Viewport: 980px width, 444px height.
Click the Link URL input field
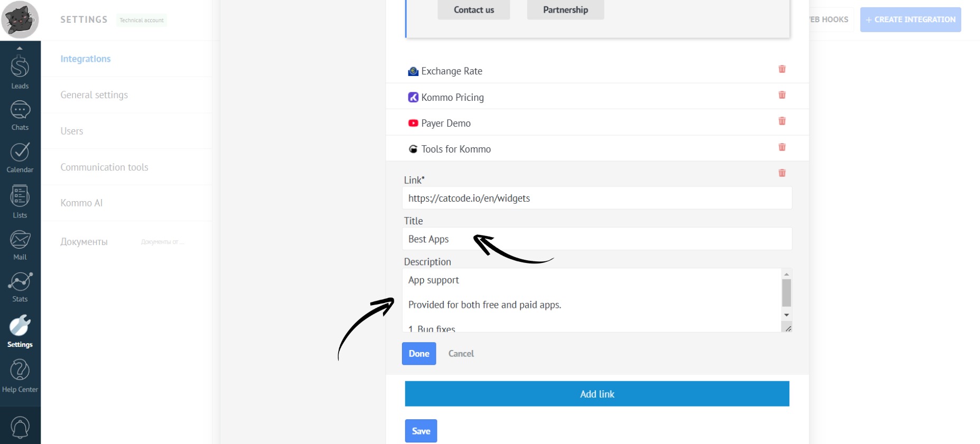coord(597,199)
